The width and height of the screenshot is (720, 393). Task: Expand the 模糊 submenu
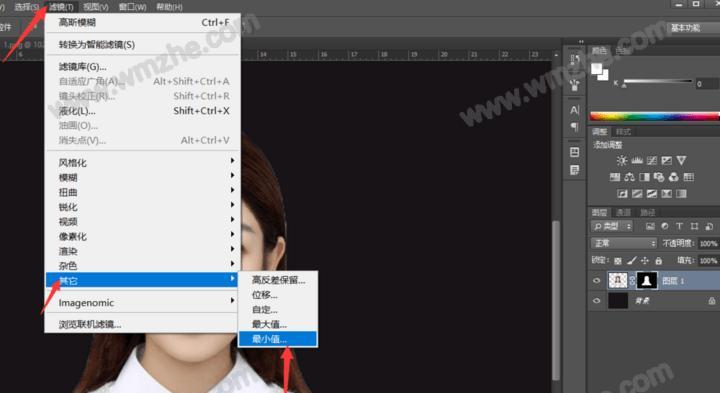pos(142,177)
